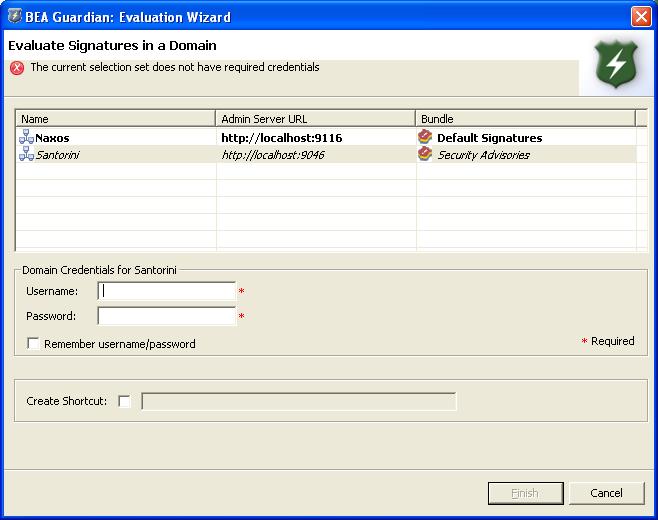Focus the Username input field
Screen dimensions: 658x520
click(x=167, y=291)
